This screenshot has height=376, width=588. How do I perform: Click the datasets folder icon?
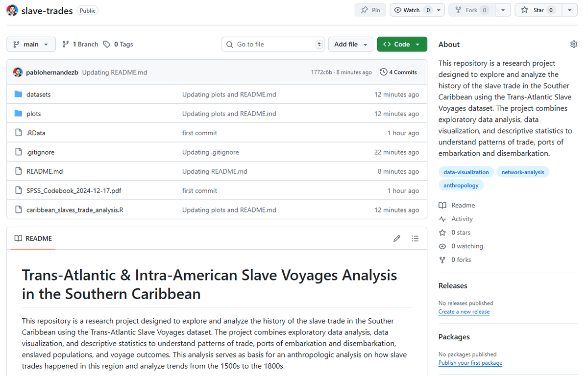[x=19, y=94]
